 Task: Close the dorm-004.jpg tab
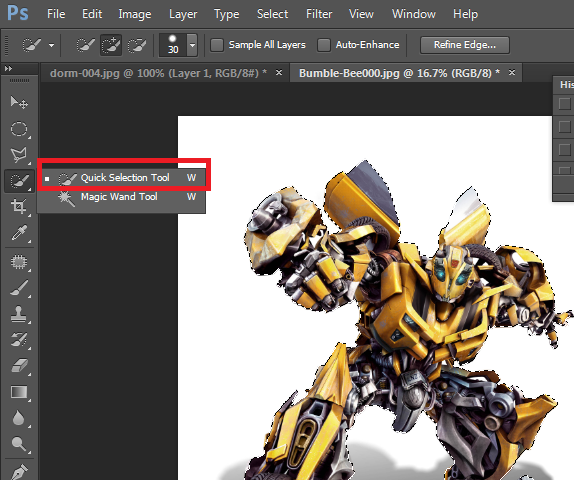point(279,72)
